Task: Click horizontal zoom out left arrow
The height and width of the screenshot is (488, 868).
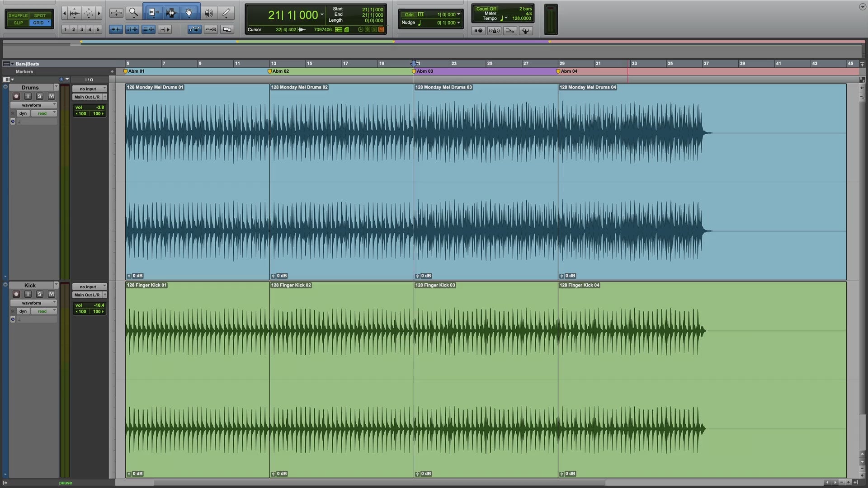Action: tap(64, 13)
